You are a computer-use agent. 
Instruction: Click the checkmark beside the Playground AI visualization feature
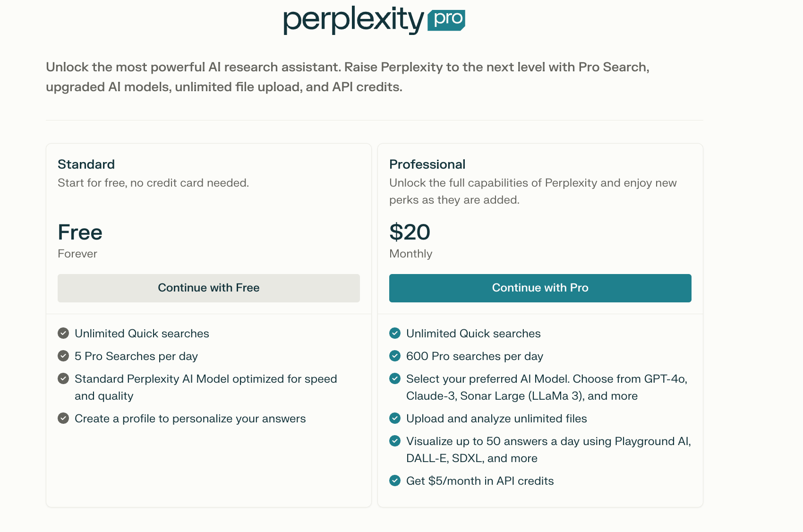pos(395,441)
